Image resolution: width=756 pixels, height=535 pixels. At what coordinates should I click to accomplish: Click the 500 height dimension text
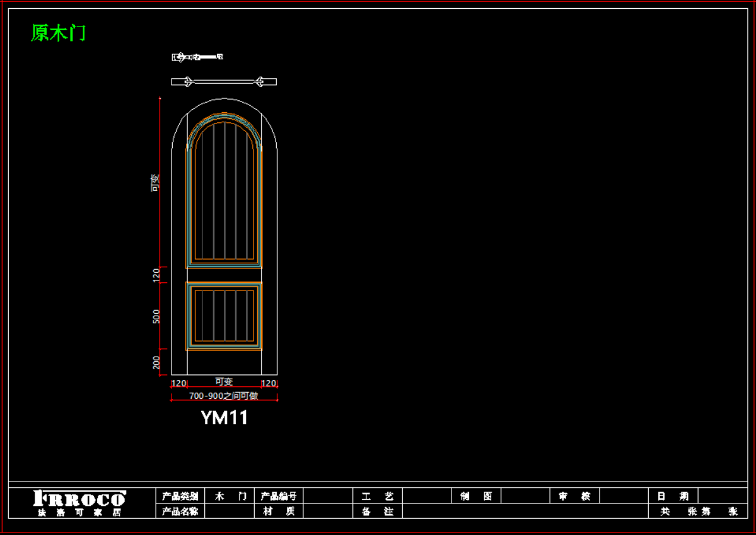[157, 316]
